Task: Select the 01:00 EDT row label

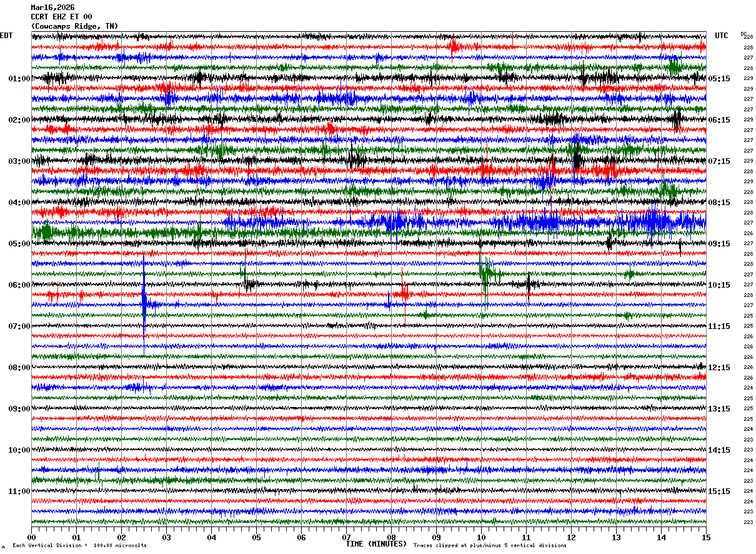Action: click(19, 79)
